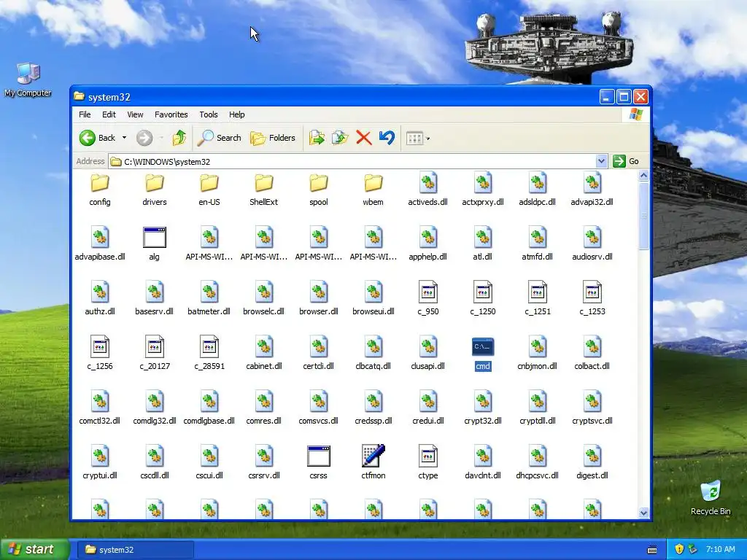Click the Forward navigation arrow
Image resolution: width=747 pixels, height=560 pixels.
(x=144, y=138)
